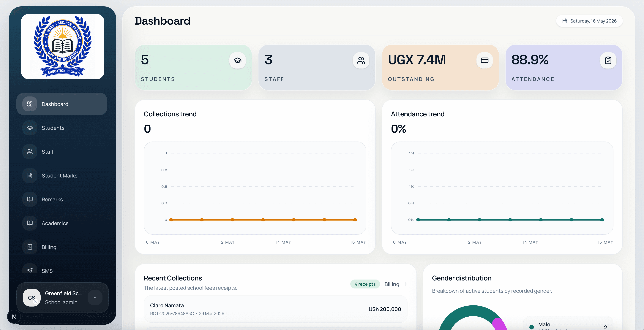Navigate to Remarks section

[x=62, y=199]
